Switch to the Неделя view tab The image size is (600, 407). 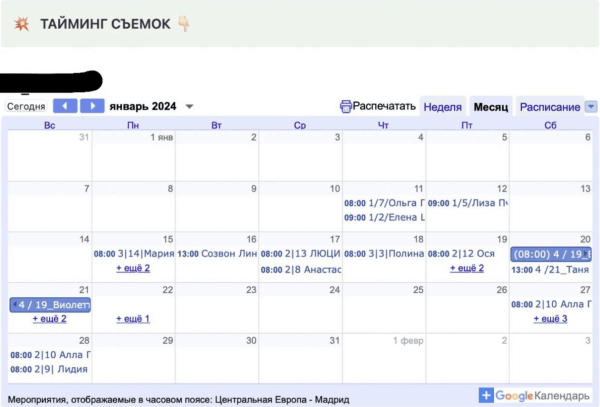point(442,107)
